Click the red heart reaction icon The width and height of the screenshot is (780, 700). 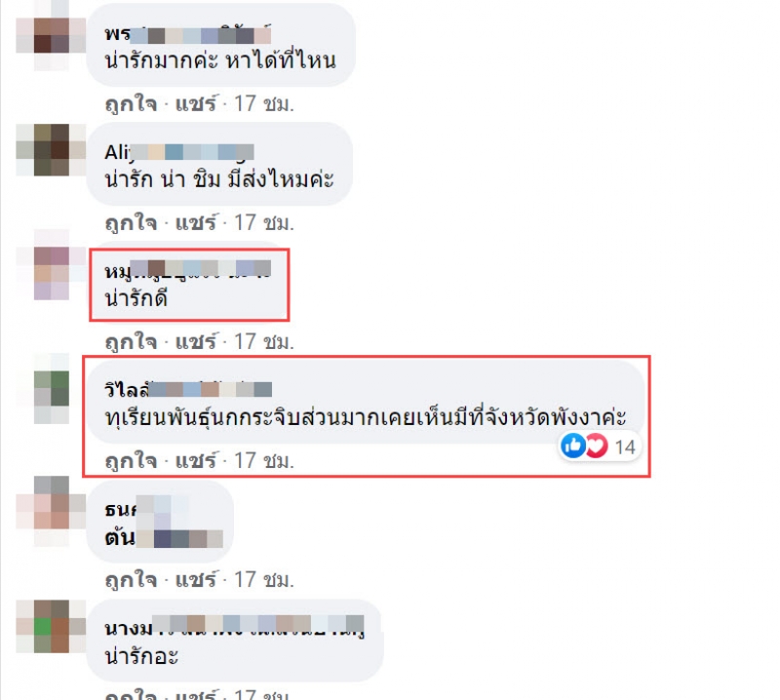(597, 446)
